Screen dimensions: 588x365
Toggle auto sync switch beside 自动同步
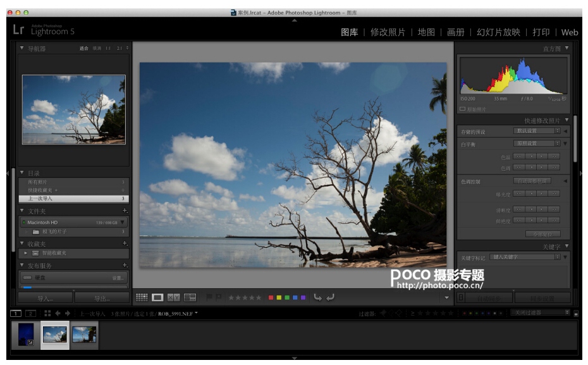click(461, 298)
